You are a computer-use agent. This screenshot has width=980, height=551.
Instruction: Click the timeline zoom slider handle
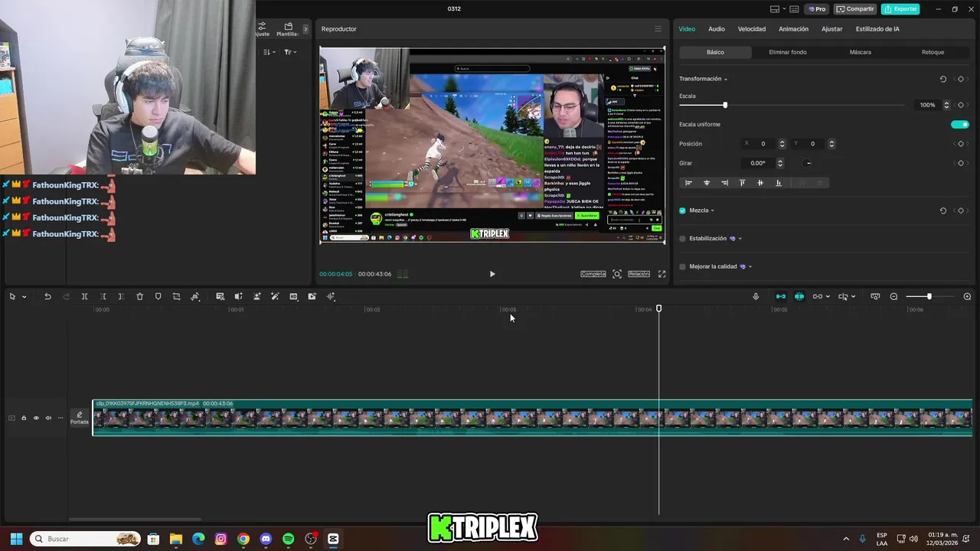click(x=929, y=296)
